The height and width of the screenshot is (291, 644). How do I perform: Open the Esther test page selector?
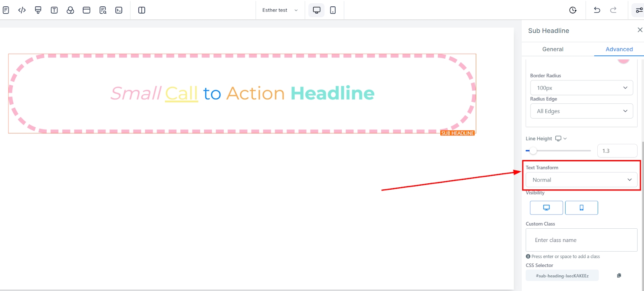(280, 10)
